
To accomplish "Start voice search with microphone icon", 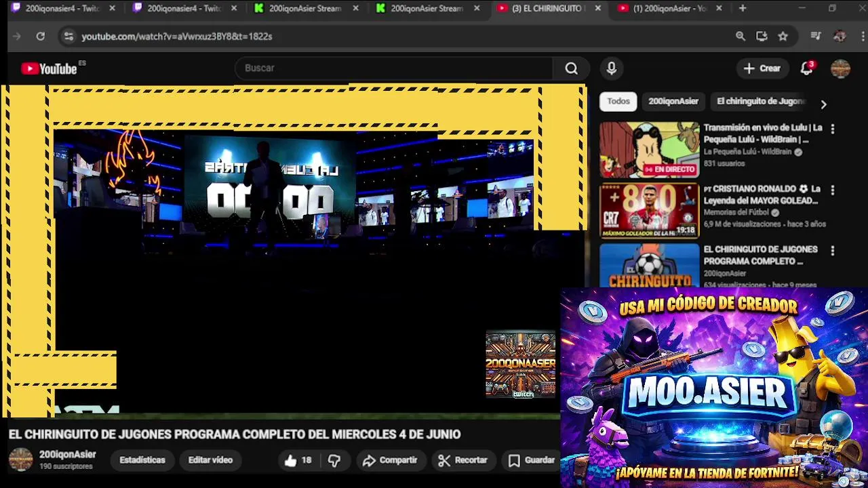I will coord(612,68).
